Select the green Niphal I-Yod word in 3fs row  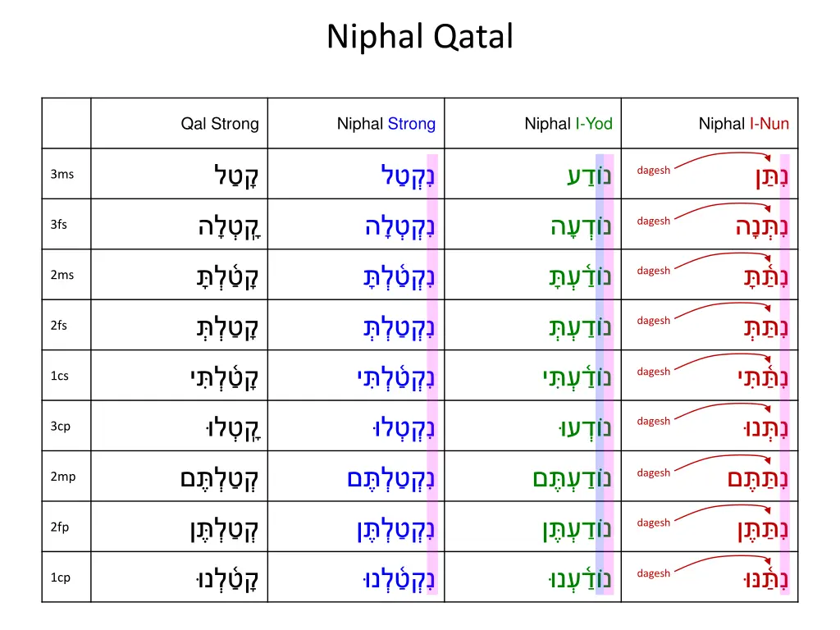581,226
